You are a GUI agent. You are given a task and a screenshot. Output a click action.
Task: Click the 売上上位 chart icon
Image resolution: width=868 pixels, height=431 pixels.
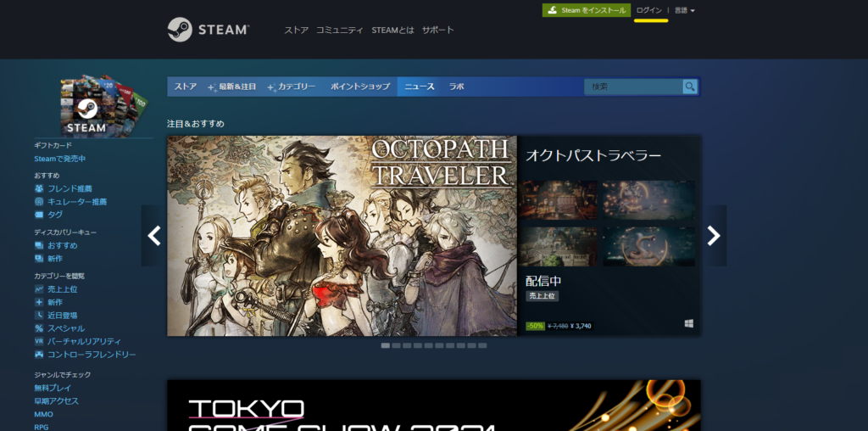click(39, 289)
